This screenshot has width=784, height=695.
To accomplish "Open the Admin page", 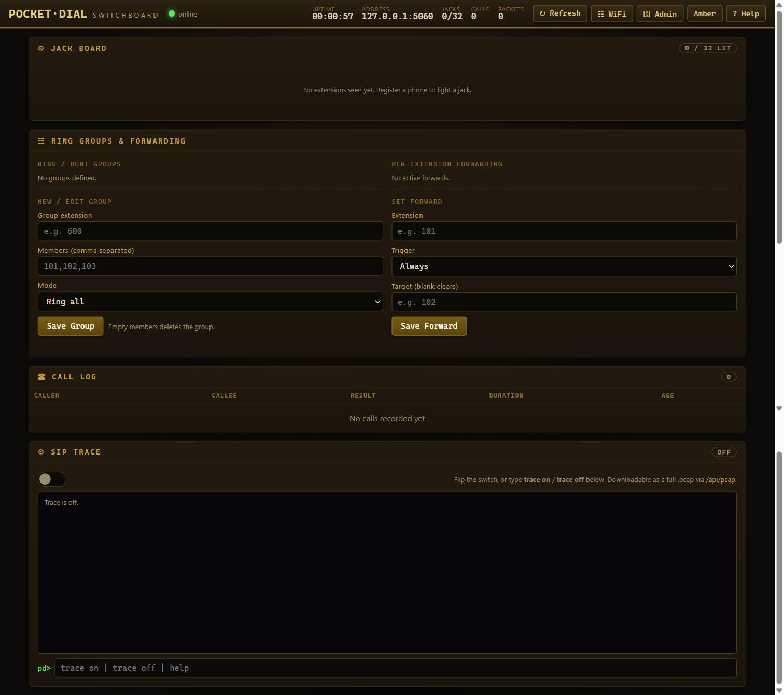I will 660,13.
